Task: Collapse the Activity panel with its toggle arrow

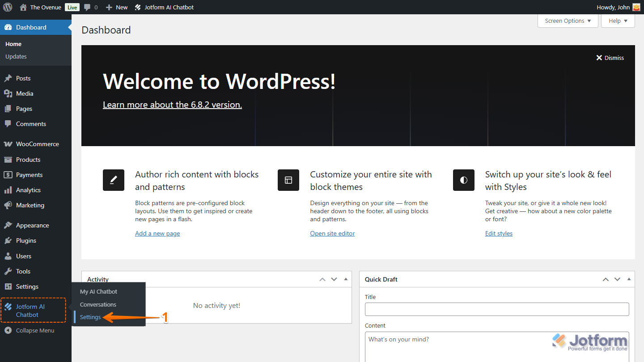Action: [346, 279]
